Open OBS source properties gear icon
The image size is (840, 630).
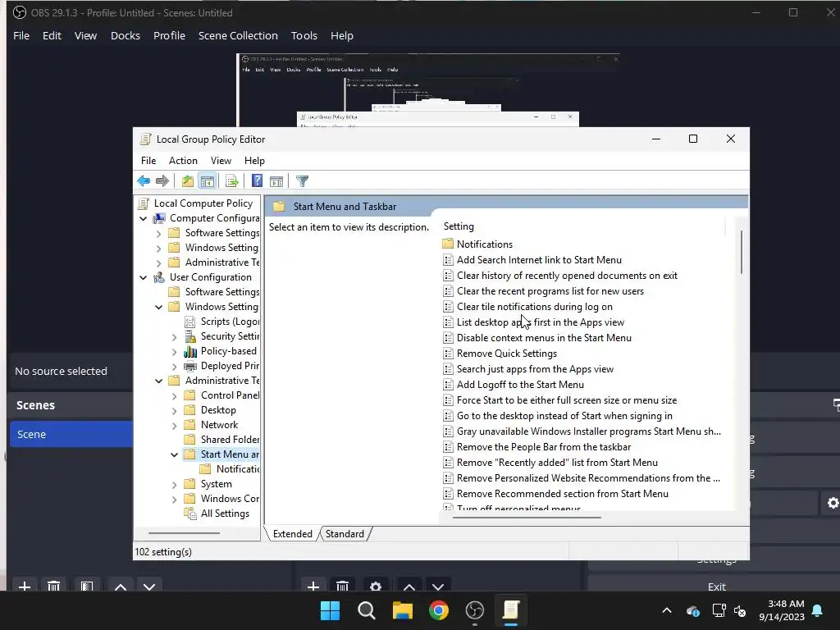[376, 587]
